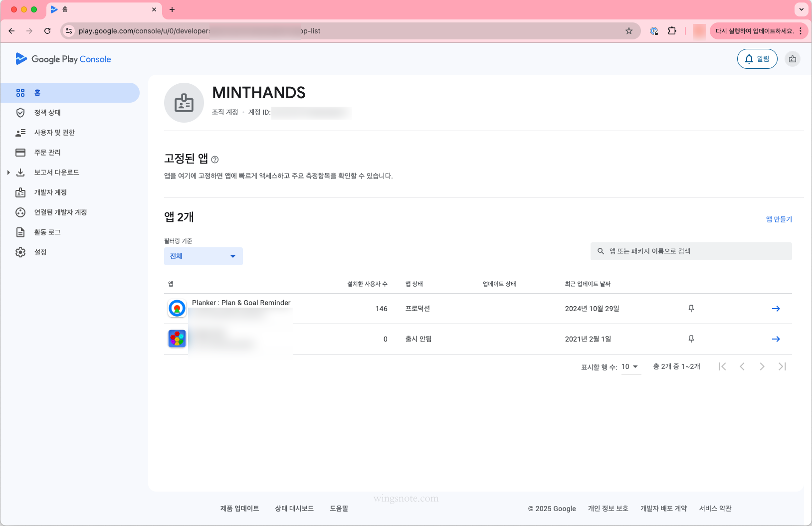Click the 프로덕션 status cell
Viewport: 812px width, 526px height.
coord(417,309)
